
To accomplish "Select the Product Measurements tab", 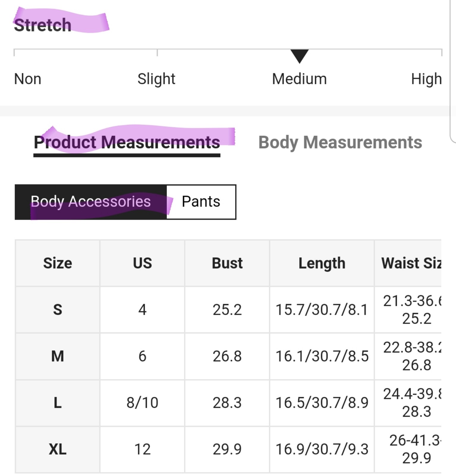I will click(x=127, y=142).
